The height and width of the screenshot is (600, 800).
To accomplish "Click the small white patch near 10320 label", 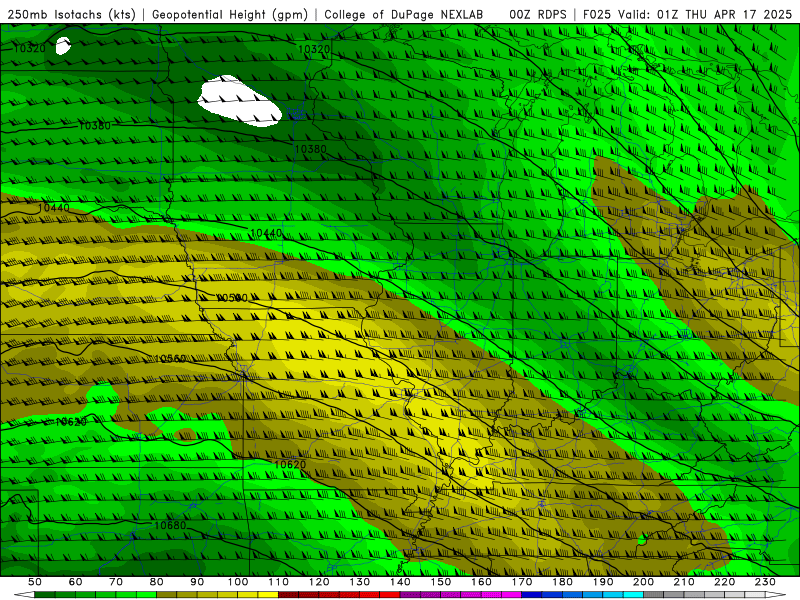I will click(x=63, y=46).
